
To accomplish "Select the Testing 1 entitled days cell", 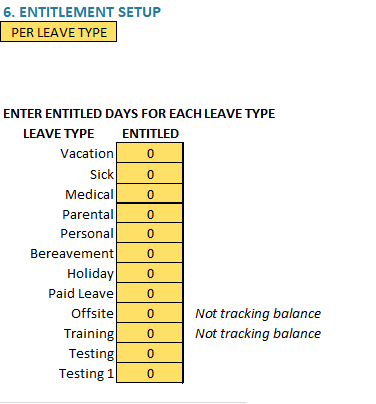I will pos(150,373).
